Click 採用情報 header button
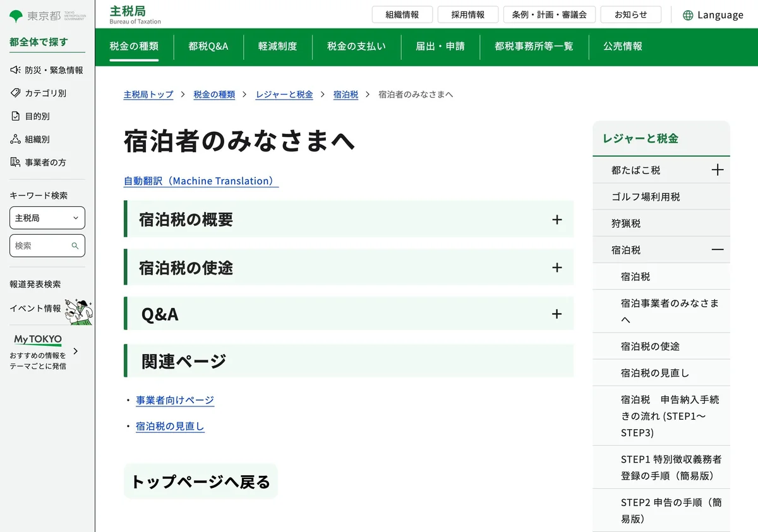The width and height of the screenshot is (758, 532). pos(468,15)
